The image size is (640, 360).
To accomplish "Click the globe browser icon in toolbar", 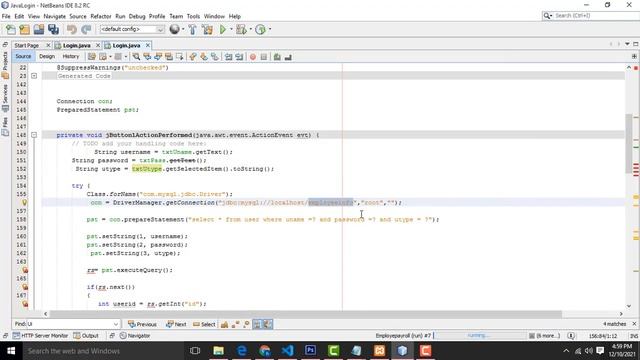I will click(x=174, y=29).
